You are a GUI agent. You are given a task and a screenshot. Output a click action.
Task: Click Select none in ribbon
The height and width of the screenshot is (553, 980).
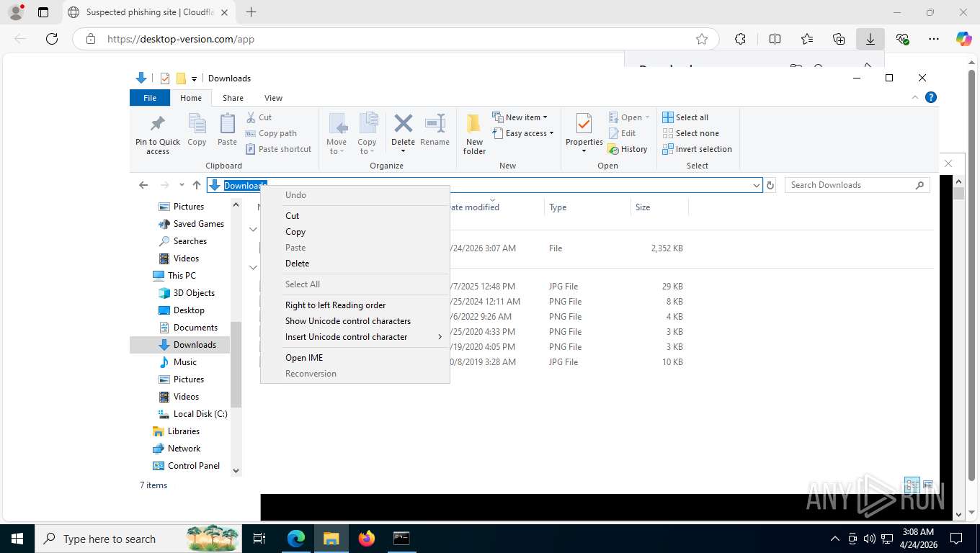click(x=690, y=133)
